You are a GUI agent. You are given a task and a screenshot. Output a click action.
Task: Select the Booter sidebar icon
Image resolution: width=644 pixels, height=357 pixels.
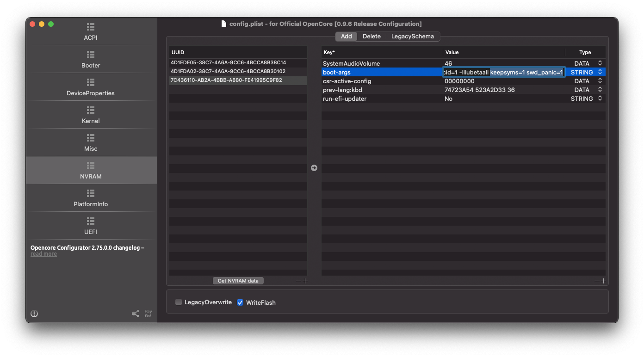pos(91,55)
